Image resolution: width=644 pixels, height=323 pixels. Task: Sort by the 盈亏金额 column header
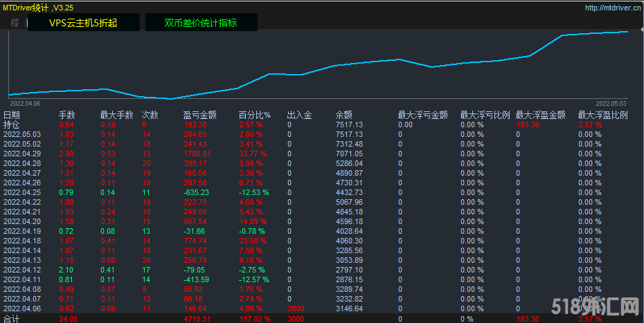click(x=200, y=115)
